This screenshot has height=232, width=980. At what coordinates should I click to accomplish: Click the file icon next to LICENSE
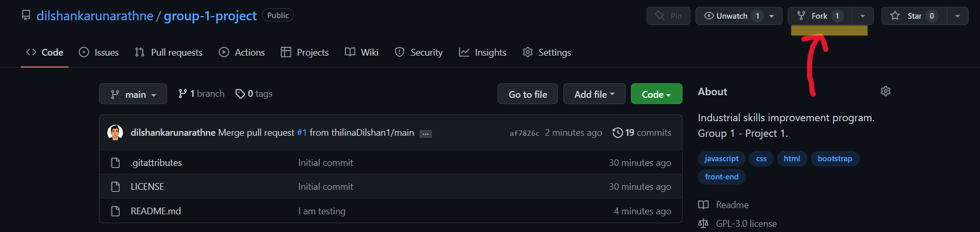pyautogui.click(x=116, y=187)
